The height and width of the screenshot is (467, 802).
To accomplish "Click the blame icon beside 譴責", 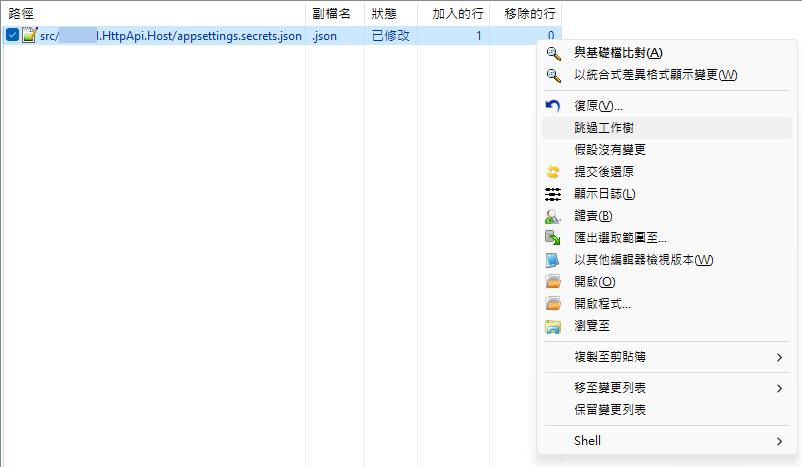I will click(x=553, y=216).
